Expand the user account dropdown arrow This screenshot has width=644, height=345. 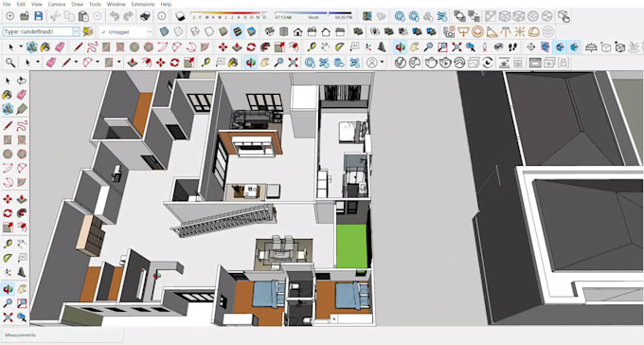[x=382, y=63]
